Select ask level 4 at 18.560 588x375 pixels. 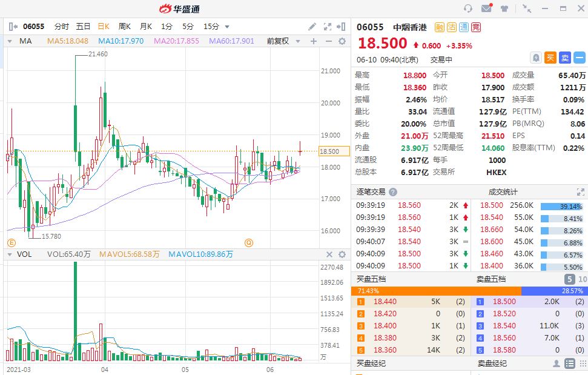(530, 338)
